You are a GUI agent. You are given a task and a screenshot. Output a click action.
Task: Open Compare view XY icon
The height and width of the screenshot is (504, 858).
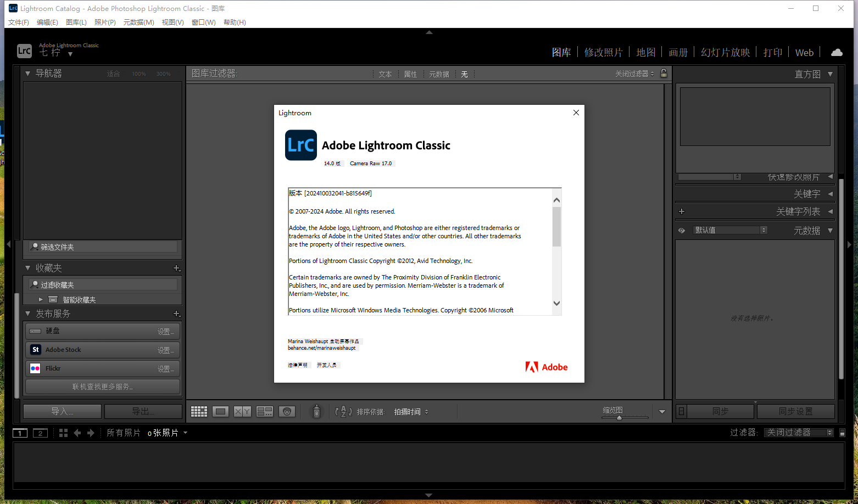pos(242,411)
